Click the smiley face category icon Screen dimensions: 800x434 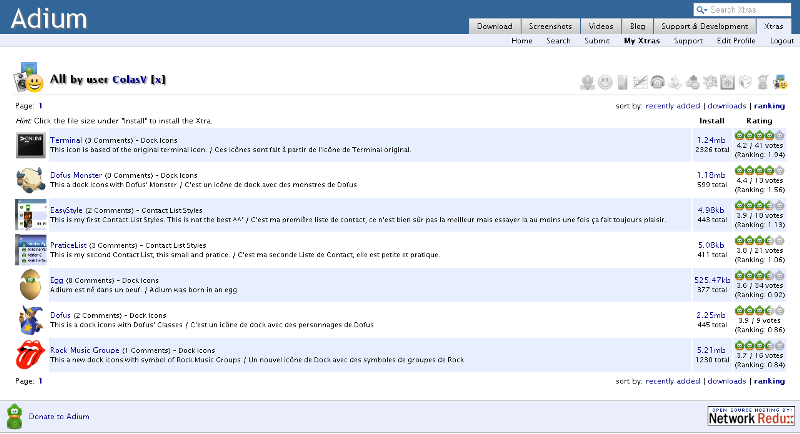tap(604, 82)
